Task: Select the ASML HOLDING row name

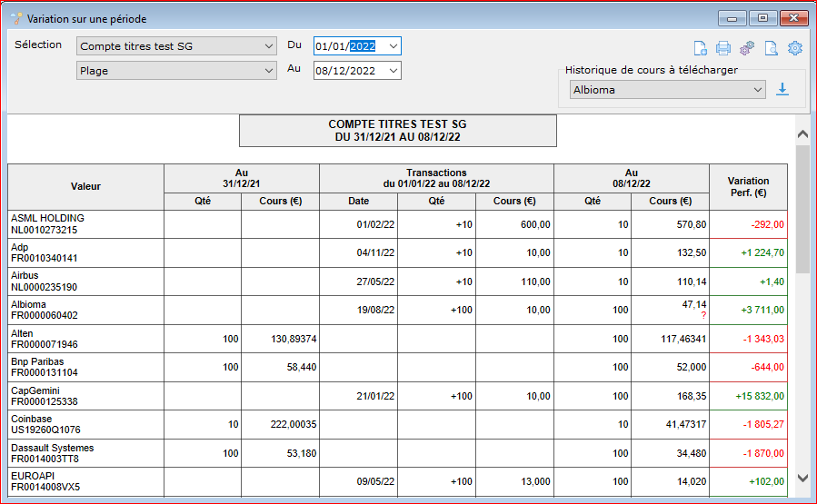Action: [x=47, y=218]
